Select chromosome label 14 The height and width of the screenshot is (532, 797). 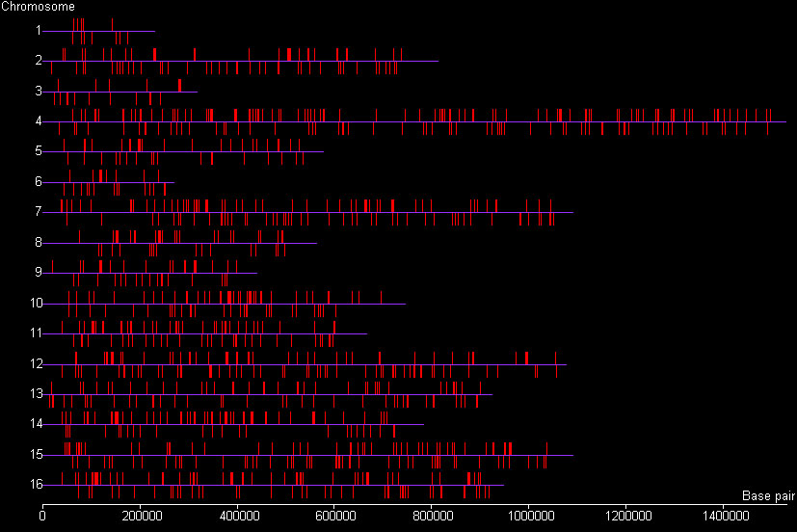tap(36, 423)
